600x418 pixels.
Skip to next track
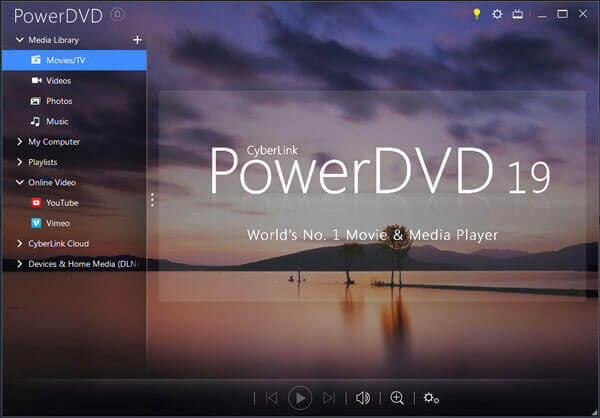(329, 398)
